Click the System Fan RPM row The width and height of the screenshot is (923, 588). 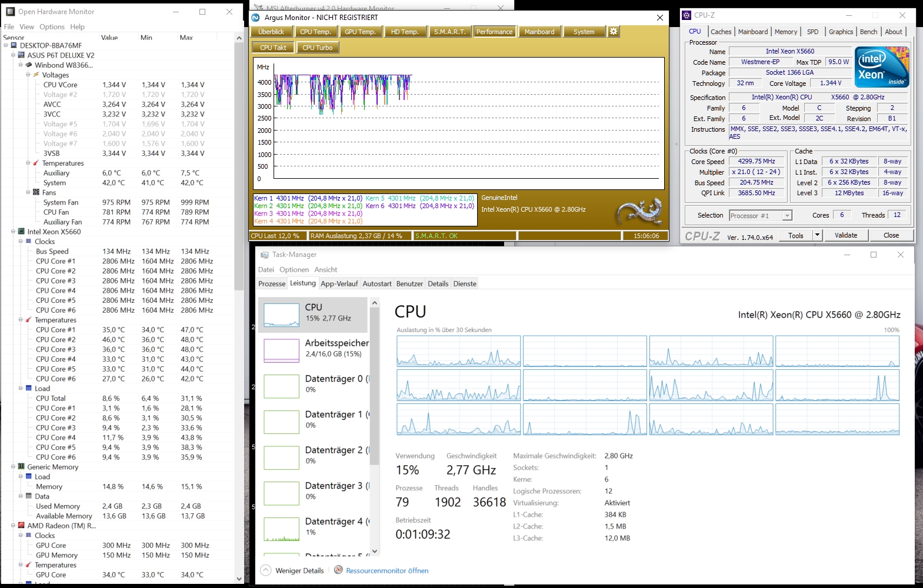pyautogui.click(x=118, y=202)
